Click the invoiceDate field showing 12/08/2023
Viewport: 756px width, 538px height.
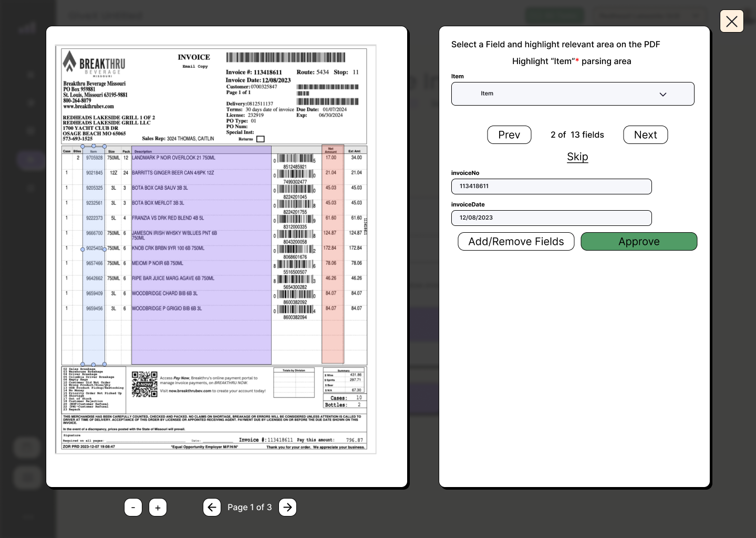click(551, 218)
